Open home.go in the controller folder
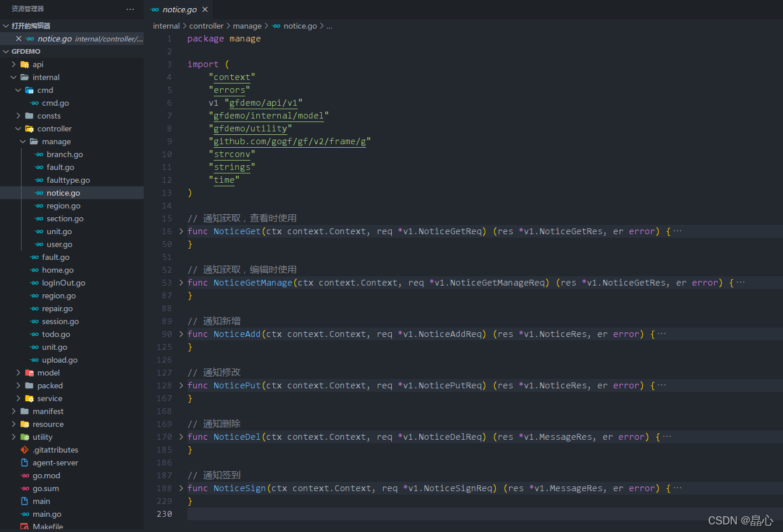The image size is (783, 532). pos(58,270)
